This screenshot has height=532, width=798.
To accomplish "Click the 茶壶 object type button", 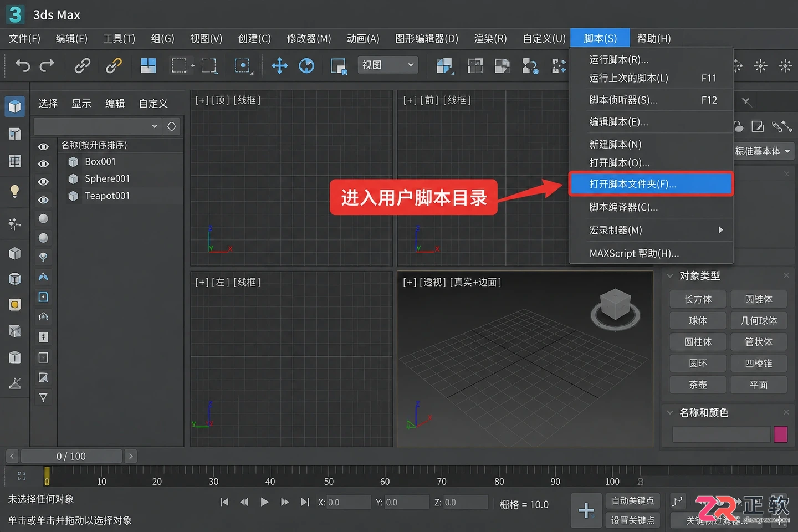I will (x=698, y=385).
